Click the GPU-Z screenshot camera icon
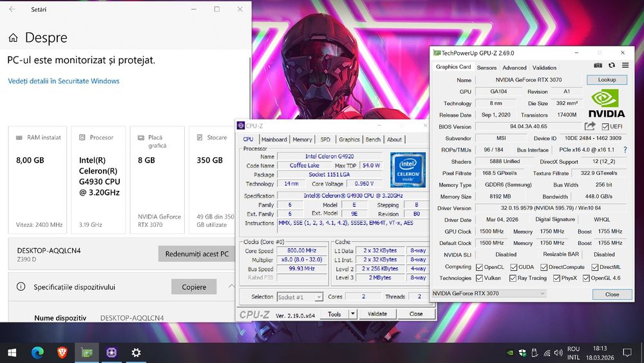 [598, 65]
